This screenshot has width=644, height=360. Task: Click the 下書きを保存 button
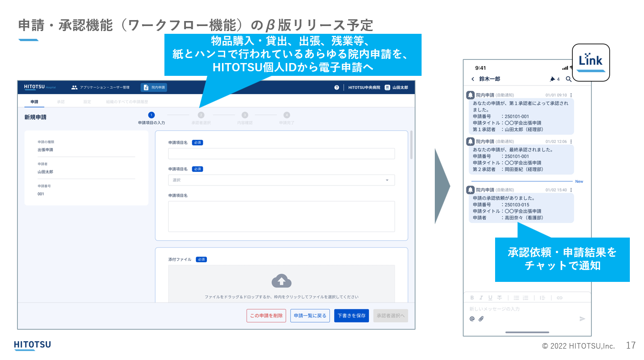tap(351, 316)
